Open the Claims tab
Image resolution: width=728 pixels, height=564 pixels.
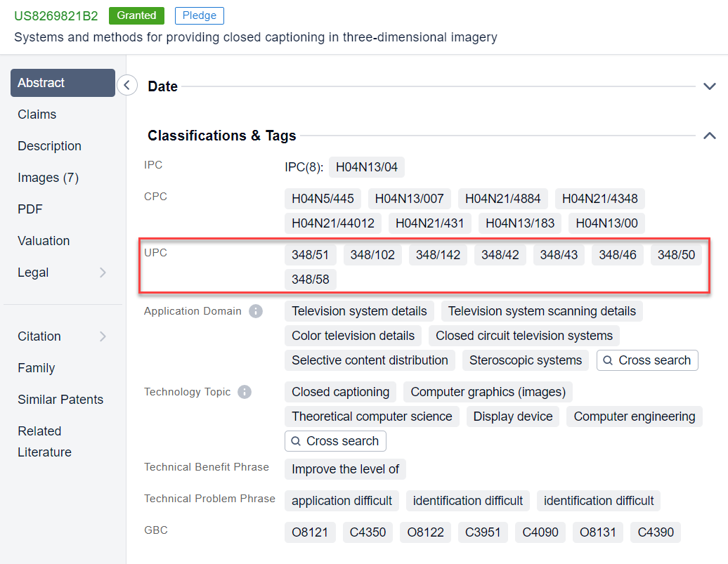tap(37, 114)
